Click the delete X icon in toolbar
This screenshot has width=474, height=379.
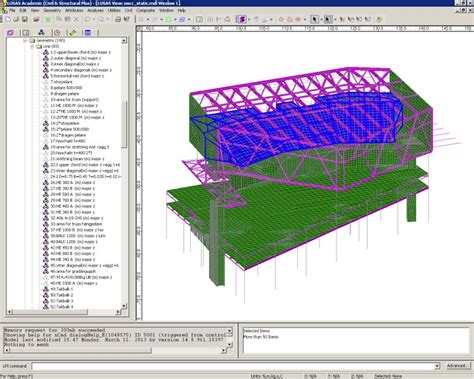(x=76, y=19)
